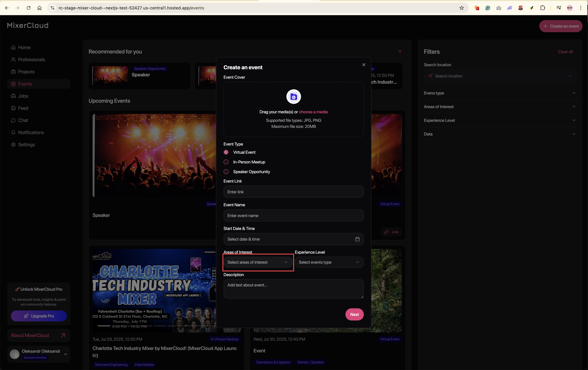Viewport: 588px width, 370px height.
Task: Click the browser bookmark star icon
Action: click(462, 8)
